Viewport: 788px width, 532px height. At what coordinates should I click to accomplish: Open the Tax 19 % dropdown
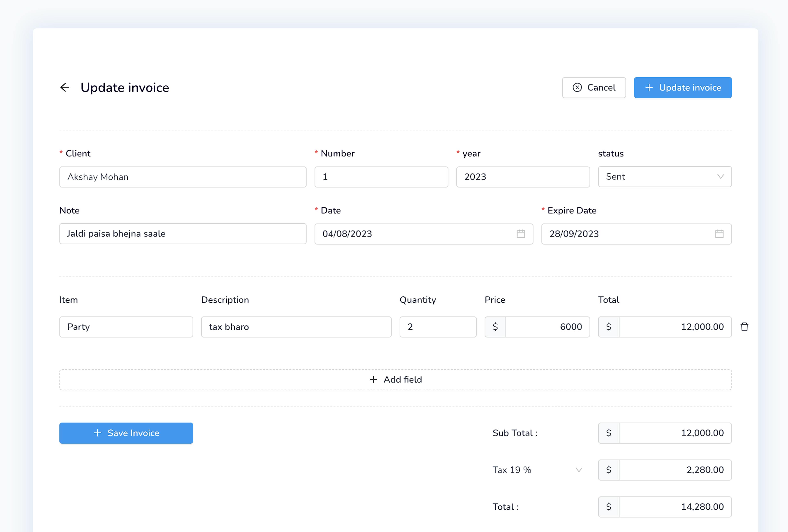[x=537, y=470]
